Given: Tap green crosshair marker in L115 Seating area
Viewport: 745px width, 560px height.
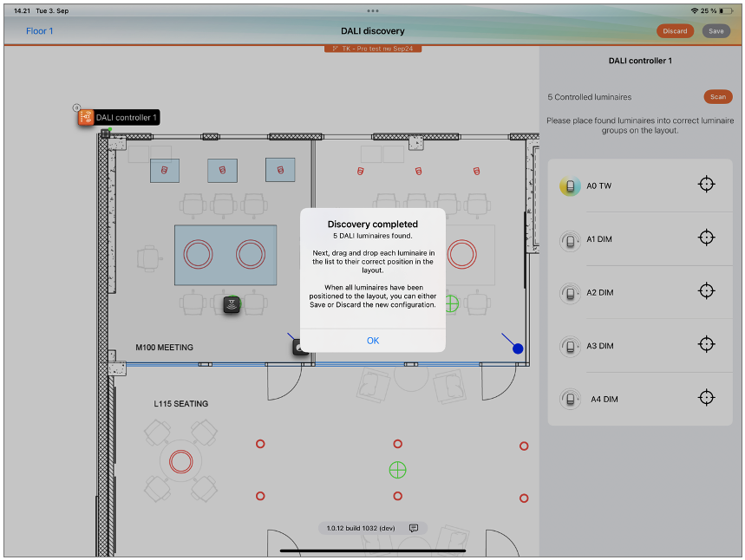Looking at the screenshot, I should tap(397, 470).
